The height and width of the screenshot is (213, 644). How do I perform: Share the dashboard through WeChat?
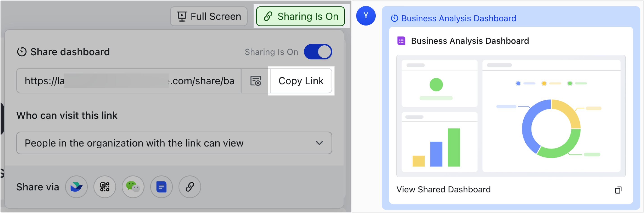coord(133,187)
